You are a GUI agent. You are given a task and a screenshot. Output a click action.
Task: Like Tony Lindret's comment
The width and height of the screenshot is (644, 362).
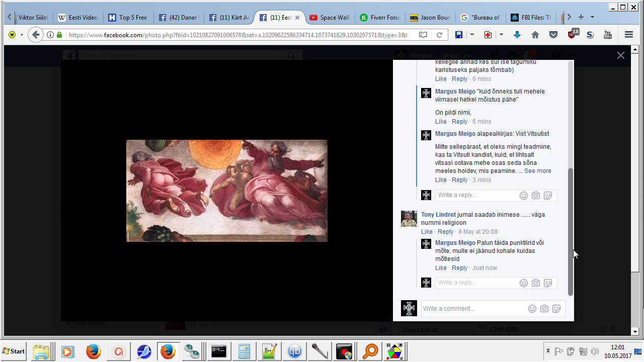(x=427, y=232)
